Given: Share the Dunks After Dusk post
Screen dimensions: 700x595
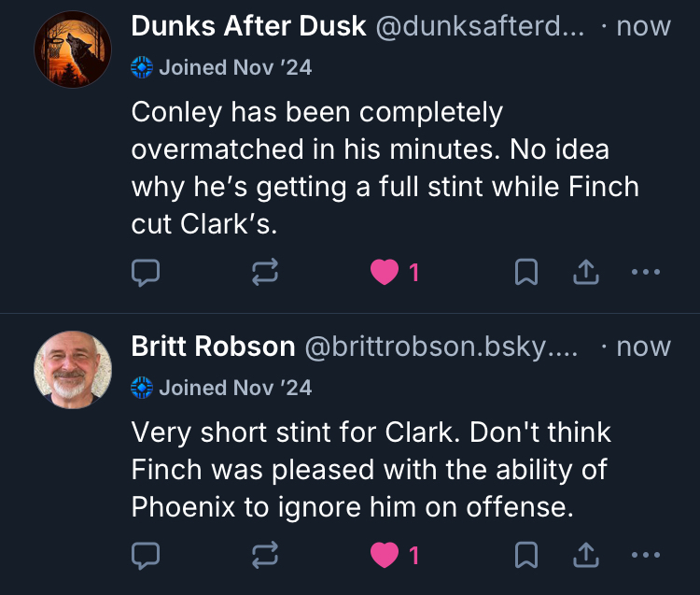Looking at the screenshot, I should pyautogui.click(x=584, y=272).
